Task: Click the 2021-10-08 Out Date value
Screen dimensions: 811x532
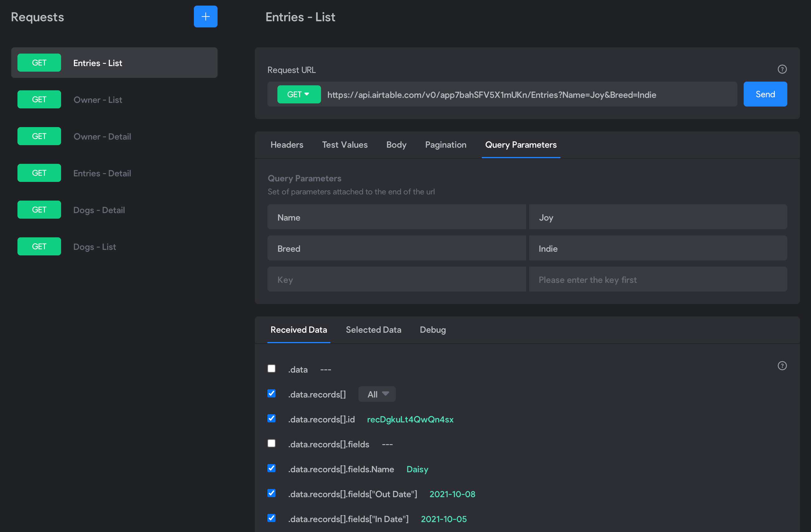Action: click(452, 494)
